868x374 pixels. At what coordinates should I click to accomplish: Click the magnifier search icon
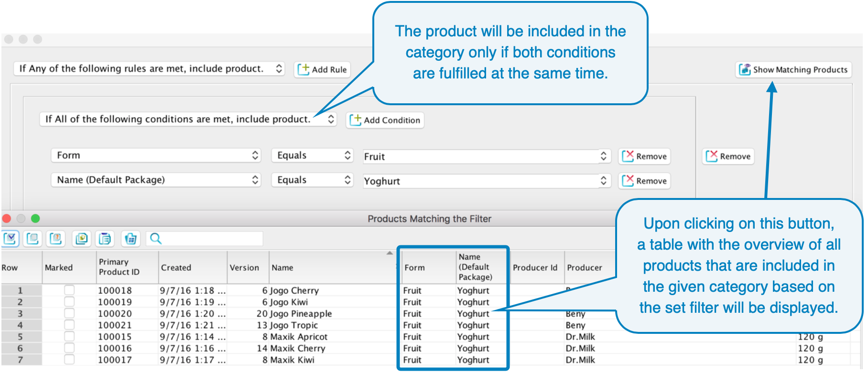pyautogui.click(x=156, y=238)
